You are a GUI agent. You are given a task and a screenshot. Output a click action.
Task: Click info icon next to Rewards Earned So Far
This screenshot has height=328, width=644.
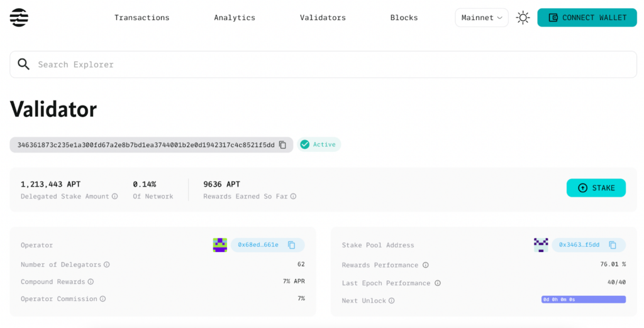[293, 197]
